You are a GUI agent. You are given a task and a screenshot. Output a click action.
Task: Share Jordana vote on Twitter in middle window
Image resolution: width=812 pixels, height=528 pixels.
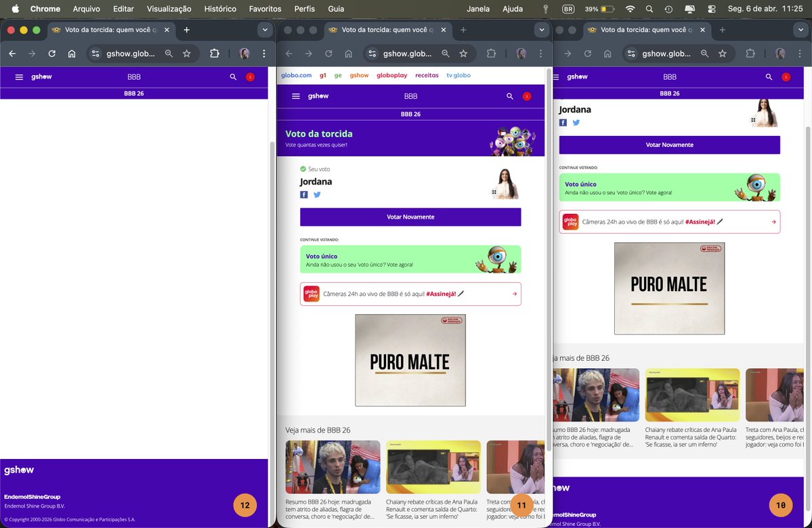pyautogui.click(x=317, y=195)
